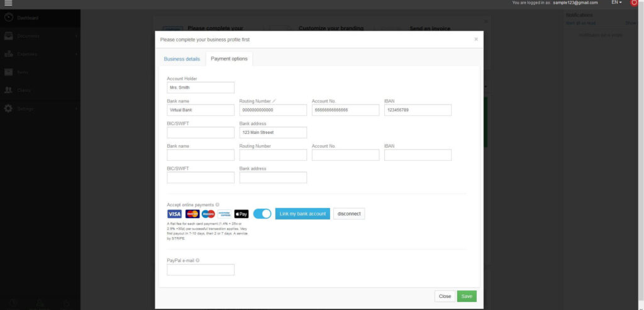Click the Account No. field with 66666666666666
This screenshot has width=644, height=310.
coord(345,110)
